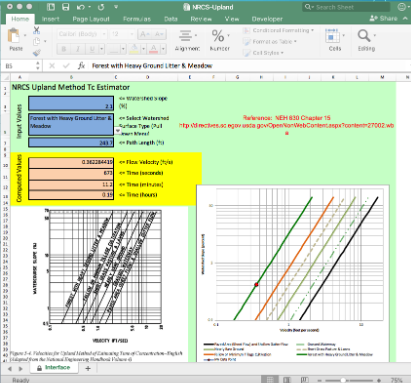Toggle Bold formatting button
Screen dimensions: 411x383
pos(63,49)
